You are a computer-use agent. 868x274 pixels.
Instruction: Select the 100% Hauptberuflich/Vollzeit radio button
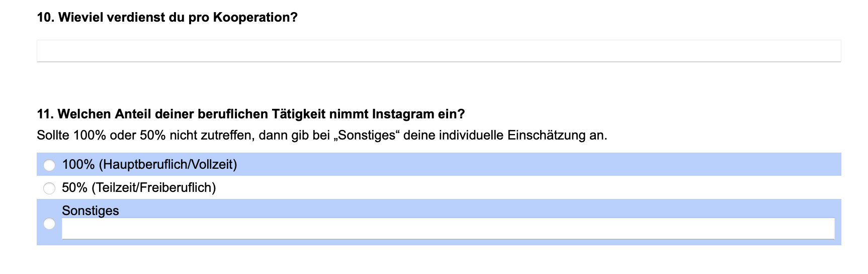(x=49, y=165)
